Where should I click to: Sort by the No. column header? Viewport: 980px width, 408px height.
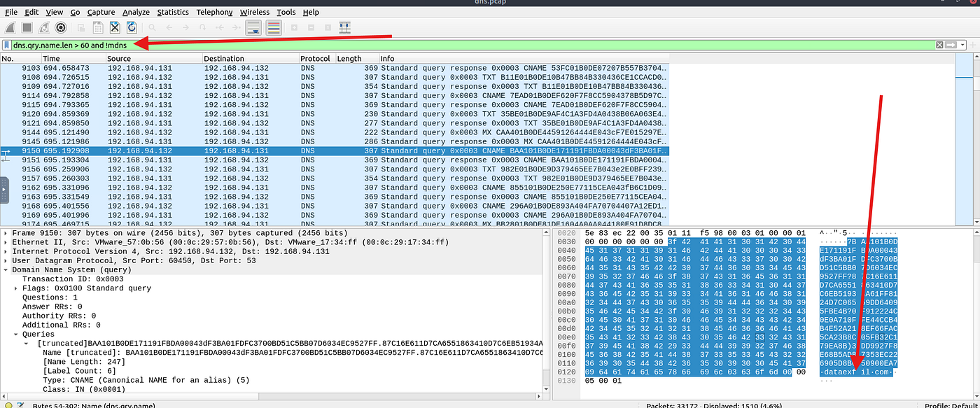(x=20, y=59)
